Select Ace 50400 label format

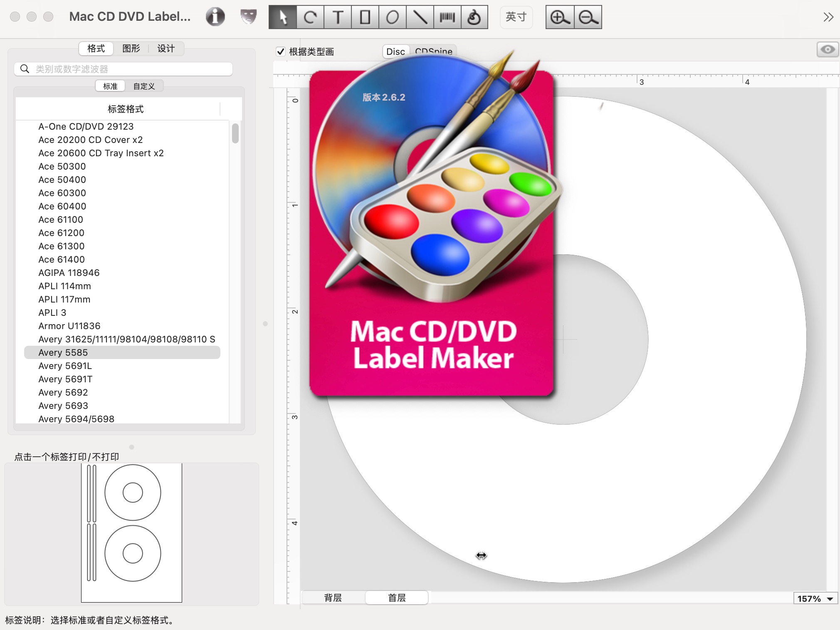122,180
